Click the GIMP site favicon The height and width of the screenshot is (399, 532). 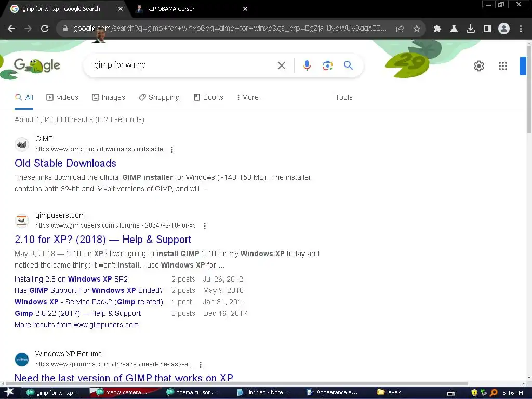pos(22,144)
